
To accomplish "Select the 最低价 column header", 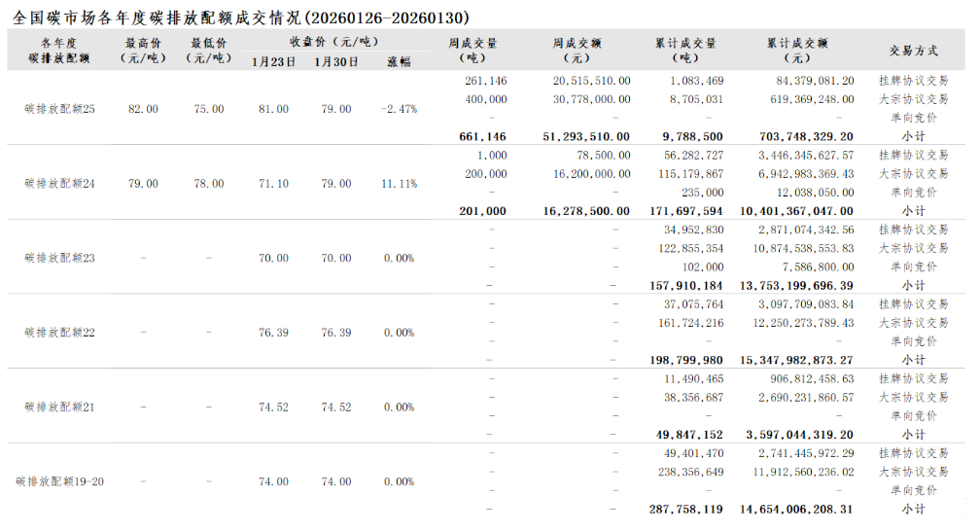I will [x=209, y=51].
